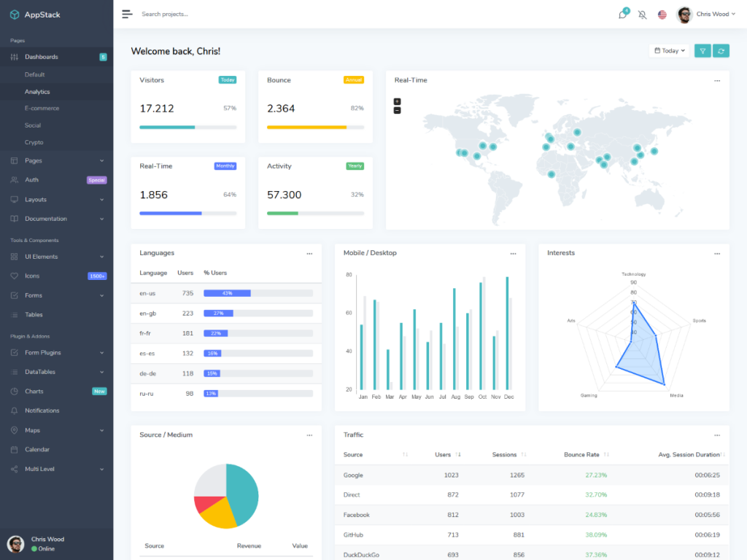This screenshot has height=560, width=747.
Task: Click the Tables list icon in sidebar
Action: [15, 315]
